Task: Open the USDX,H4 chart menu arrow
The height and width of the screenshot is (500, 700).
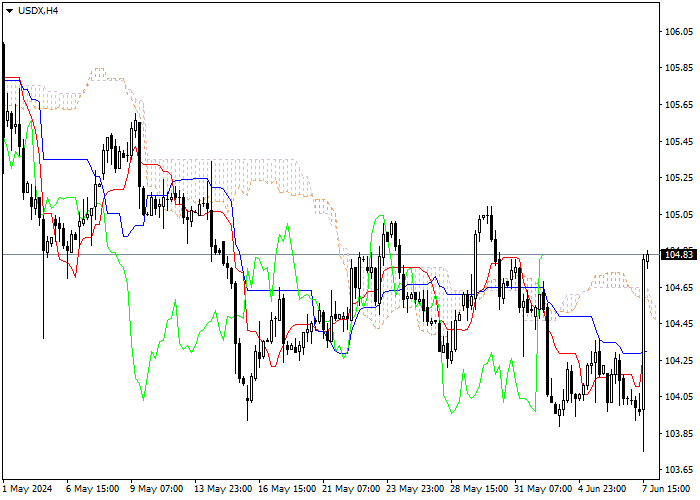Action: [x=9, y=11]
